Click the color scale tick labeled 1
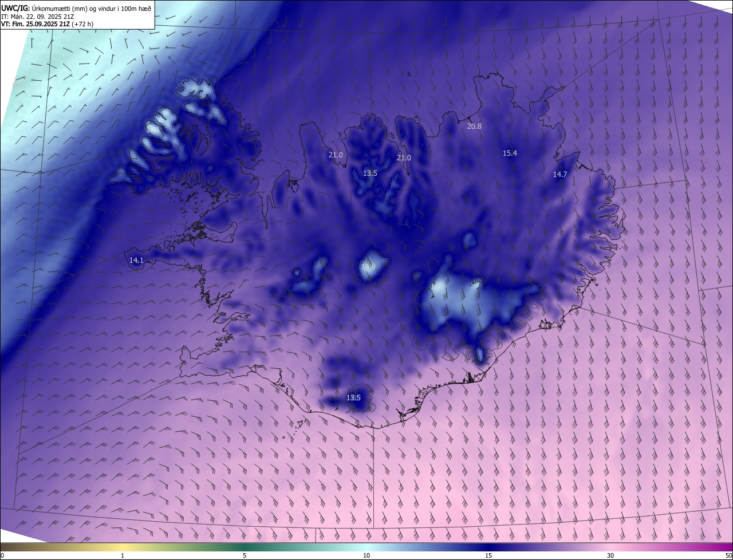This screenshot has height=560, width=733. (x=123, y=555)
